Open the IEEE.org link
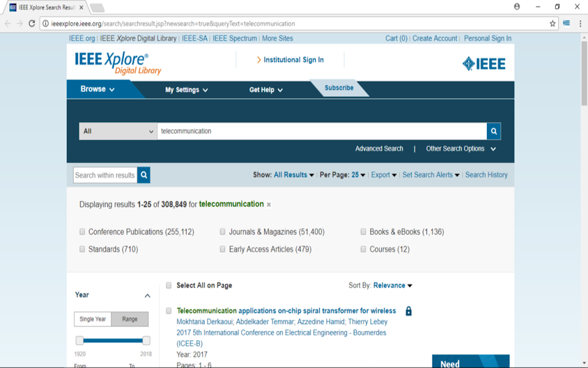This screenshot has width=588, height=368. coord(82,39)
